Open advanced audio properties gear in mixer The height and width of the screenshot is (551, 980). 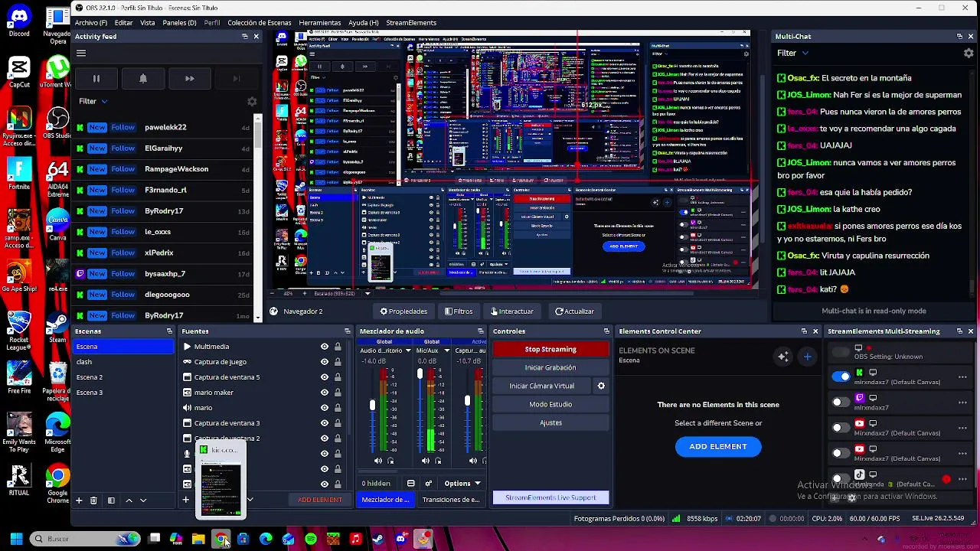(x=428, y=484)
